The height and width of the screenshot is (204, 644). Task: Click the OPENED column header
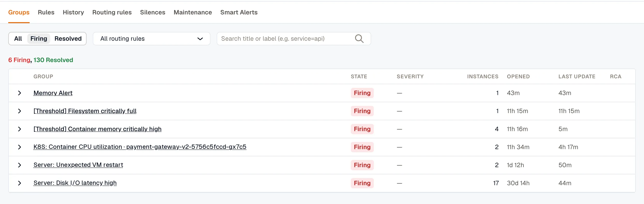coord(518,76)
